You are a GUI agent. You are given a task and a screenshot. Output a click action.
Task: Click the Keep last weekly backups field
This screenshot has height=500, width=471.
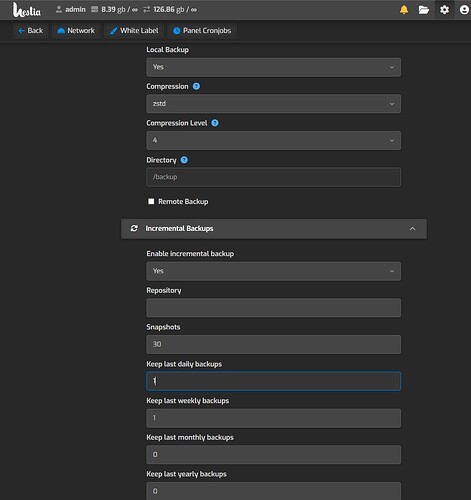[273, 418]
